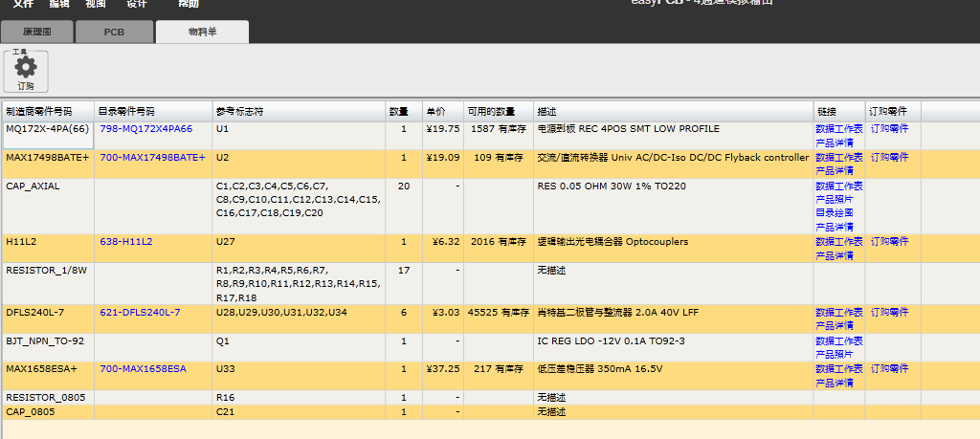Open the 编辑 menu

(59, 3)
